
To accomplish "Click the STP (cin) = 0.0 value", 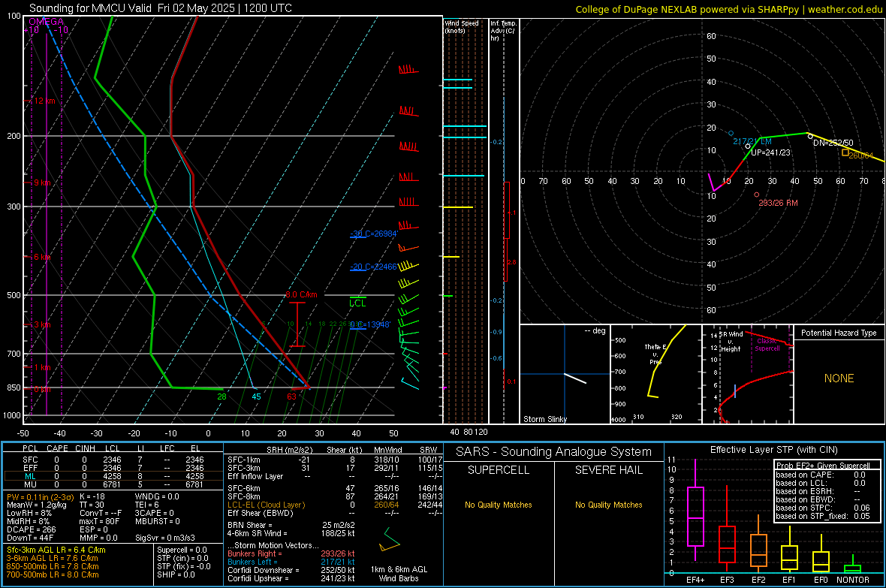I will [182, 558].
